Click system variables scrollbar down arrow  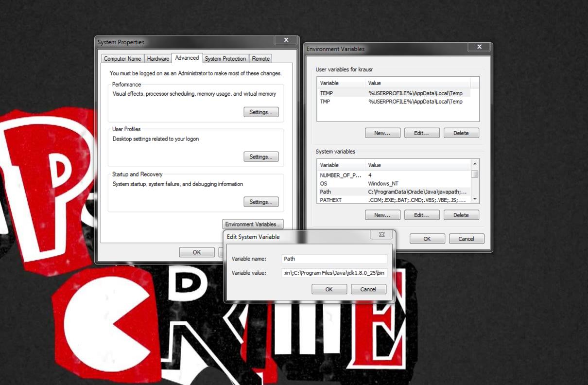(475, 199)
